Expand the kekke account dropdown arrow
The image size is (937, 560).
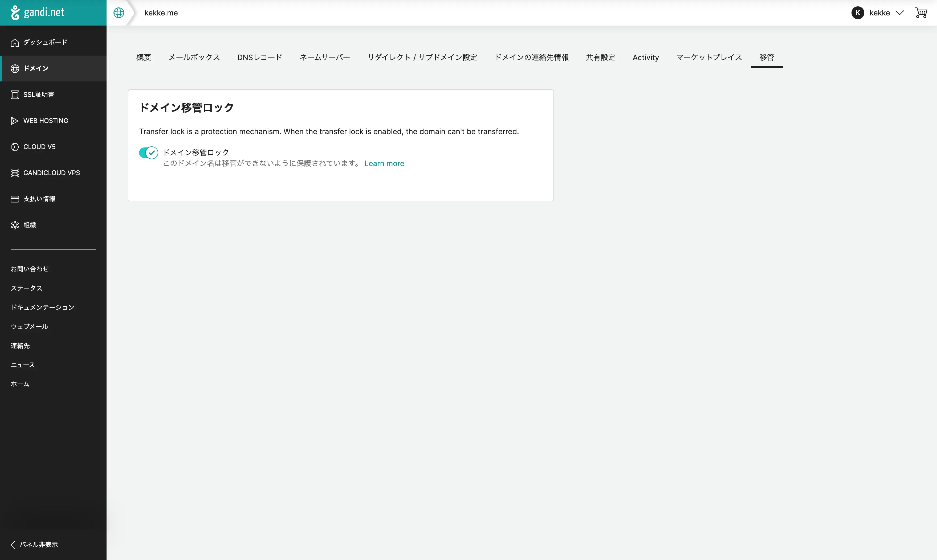(900, 13)
